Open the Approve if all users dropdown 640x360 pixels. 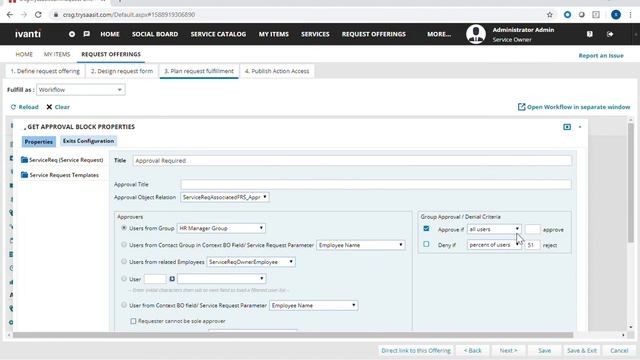click(494, 229)
